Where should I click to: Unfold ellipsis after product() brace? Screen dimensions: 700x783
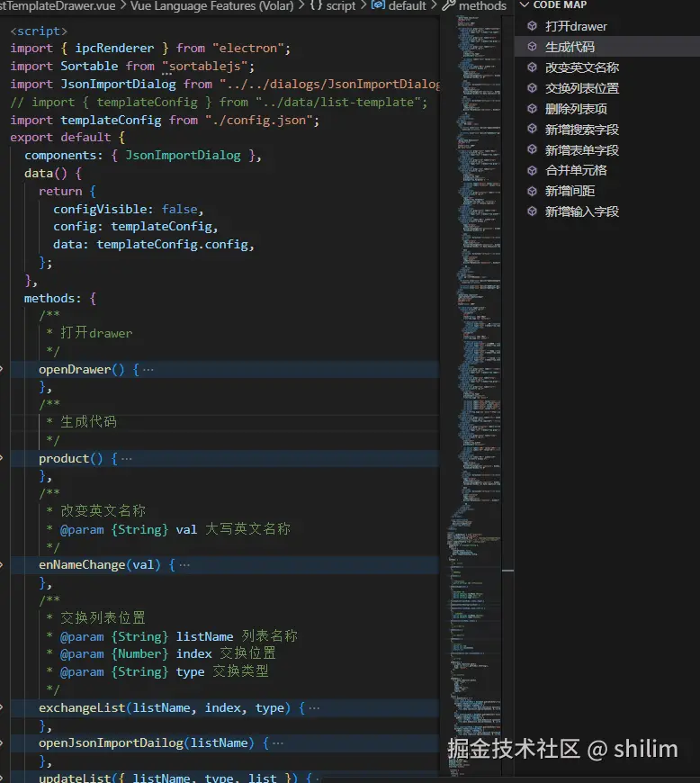click(127, 458)
